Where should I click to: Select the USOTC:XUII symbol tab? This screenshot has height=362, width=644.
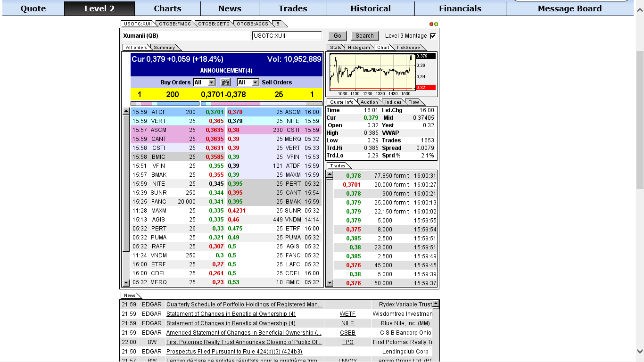click(x=138, y=24)
